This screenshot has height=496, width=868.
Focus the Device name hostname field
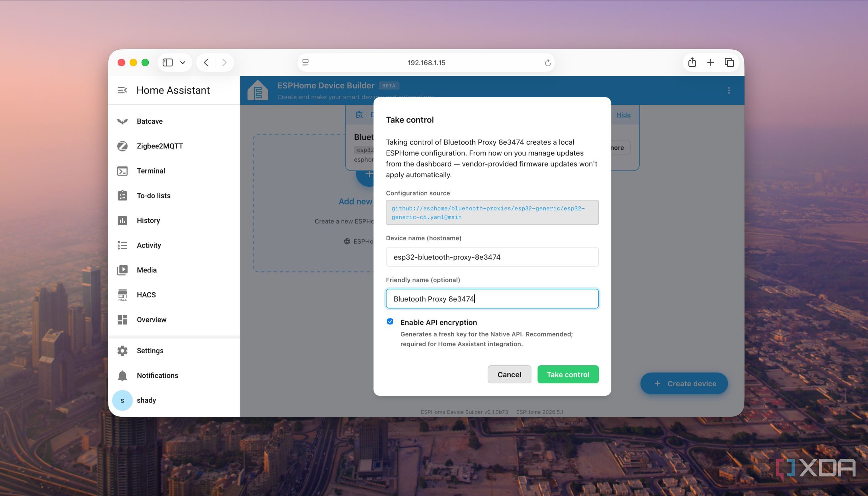coord(492,257)
